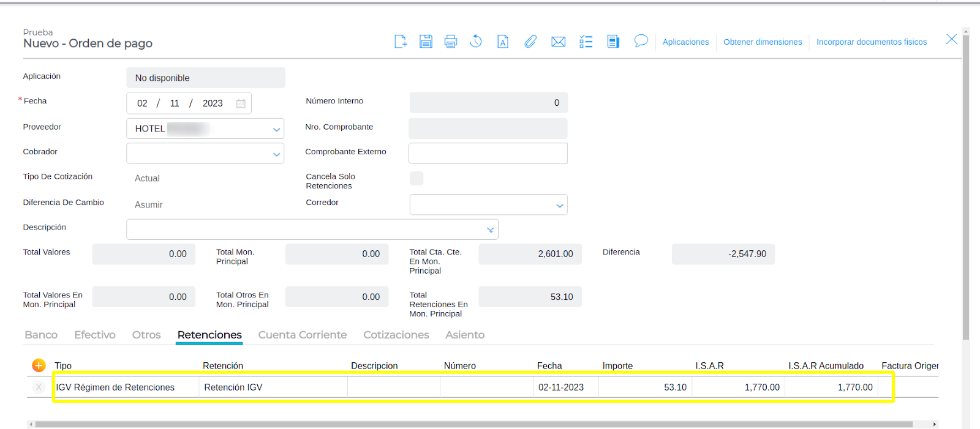This screenshot has width=980, height=429.
Task: Switch to the Cuenta Corriente tab
Action: [302, 335]
